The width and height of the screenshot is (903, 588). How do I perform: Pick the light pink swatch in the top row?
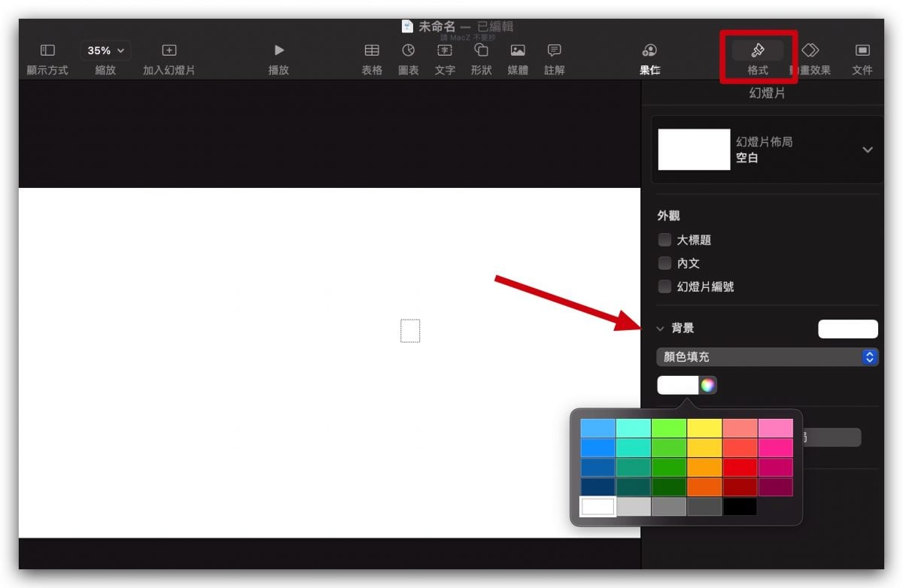click(775, 428)
